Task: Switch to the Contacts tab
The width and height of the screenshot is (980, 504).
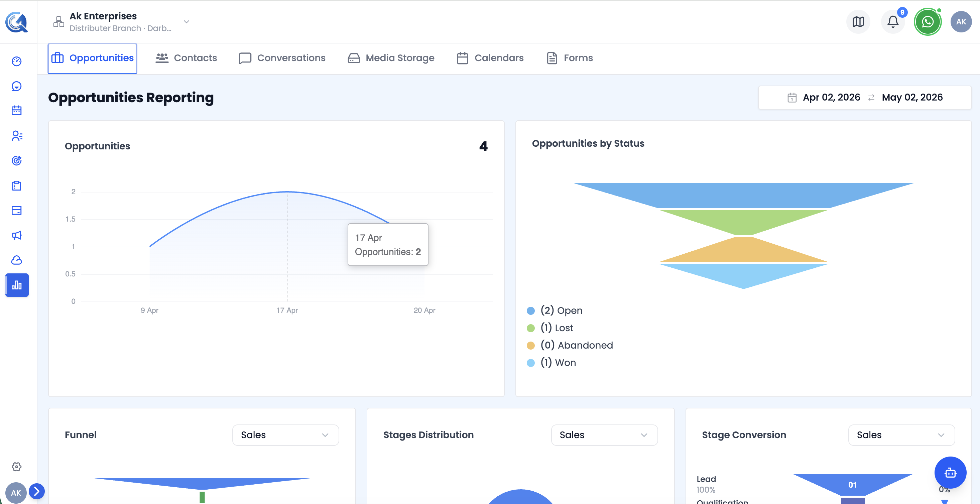Action: [x=187, y=58]
